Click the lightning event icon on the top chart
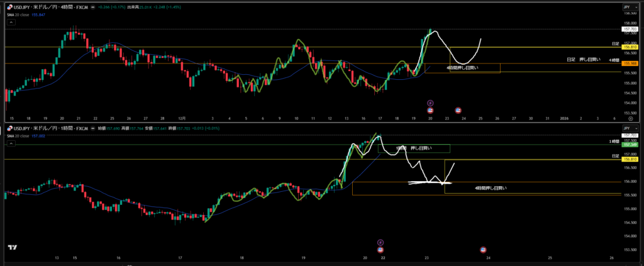 pos(431,103)
